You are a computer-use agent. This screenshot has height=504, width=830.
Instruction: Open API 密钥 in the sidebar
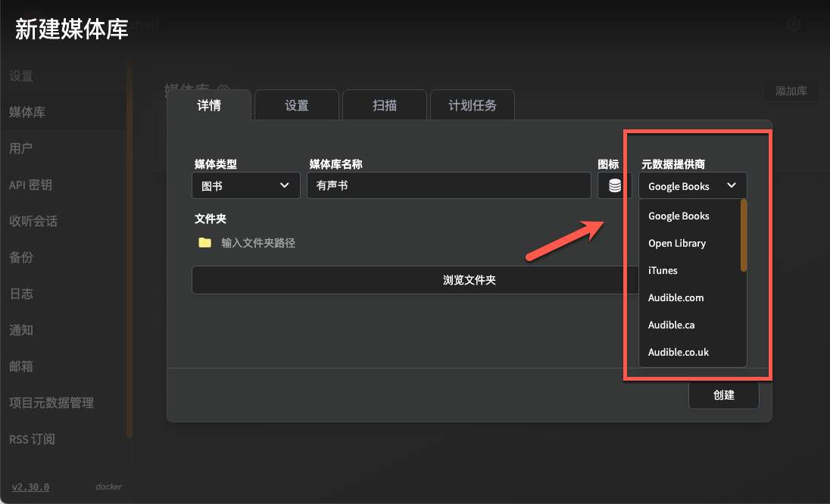point(64,185)
